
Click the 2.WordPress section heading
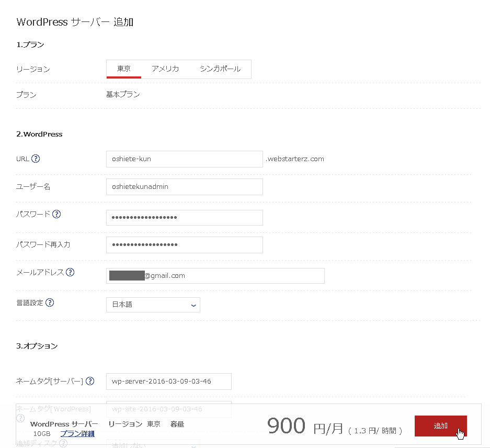tap(39, 134)
